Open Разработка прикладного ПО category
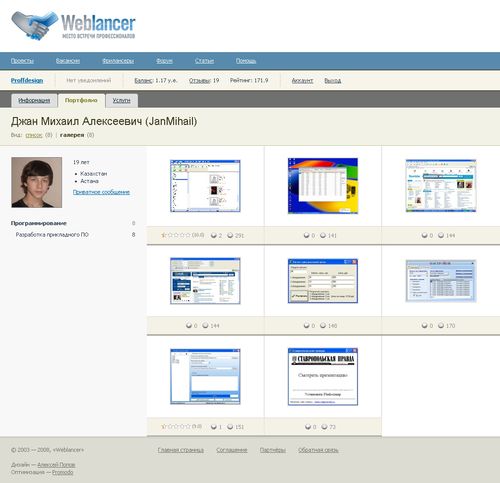The width and height of the screenshot is (500, 483). click(52, 235)
